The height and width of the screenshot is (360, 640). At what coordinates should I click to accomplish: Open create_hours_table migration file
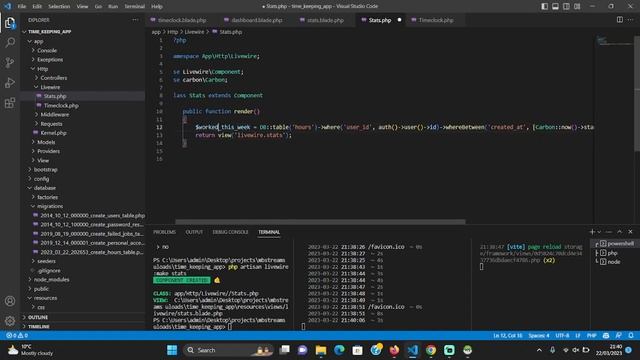click(x=92, y=252)
